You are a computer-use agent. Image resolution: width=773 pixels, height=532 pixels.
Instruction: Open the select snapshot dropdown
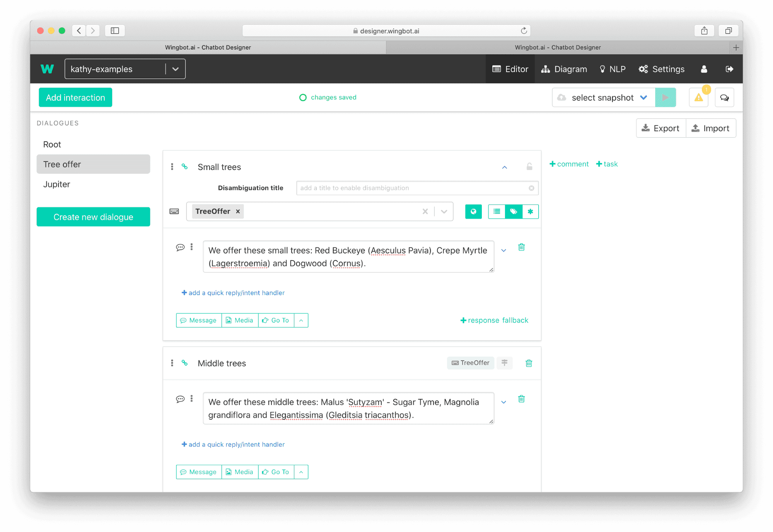[604, 97]
